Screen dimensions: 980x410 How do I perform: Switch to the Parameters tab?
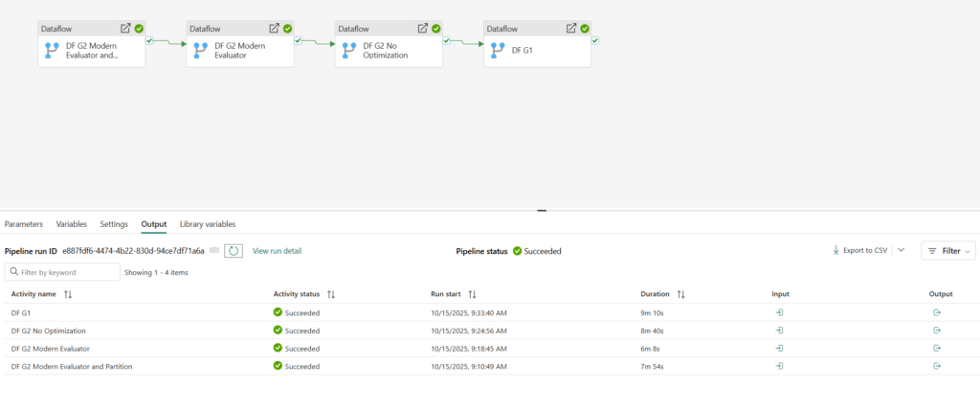click(24, 224)
